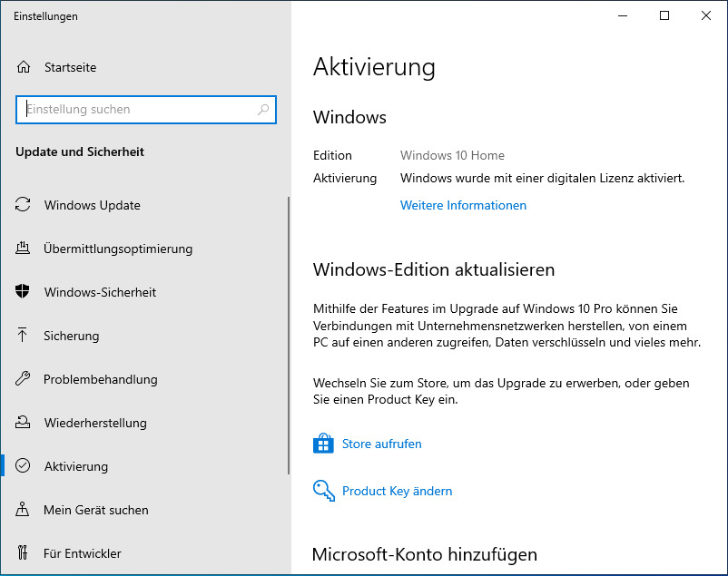Click the Übermittlungsoptimierung icon
728x576 pixels.
[23, 249]
